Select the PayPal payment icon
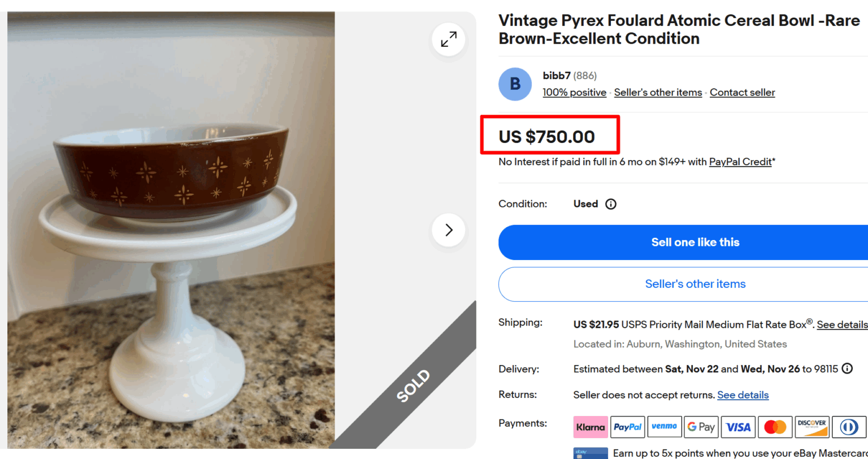Viewport: 868px width, 459px height. click(x=627, y=427)
